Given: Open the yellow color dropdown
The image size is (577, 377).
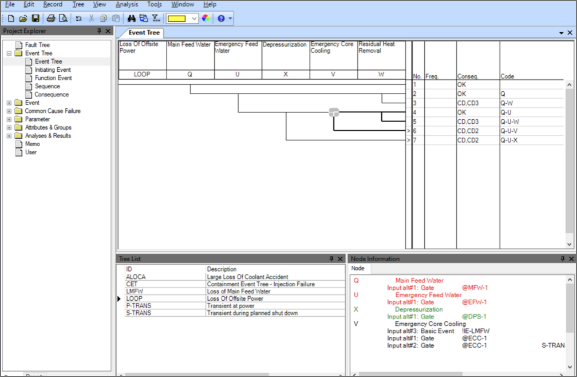Looking at the screenshot, I should [x=194, y=18].
